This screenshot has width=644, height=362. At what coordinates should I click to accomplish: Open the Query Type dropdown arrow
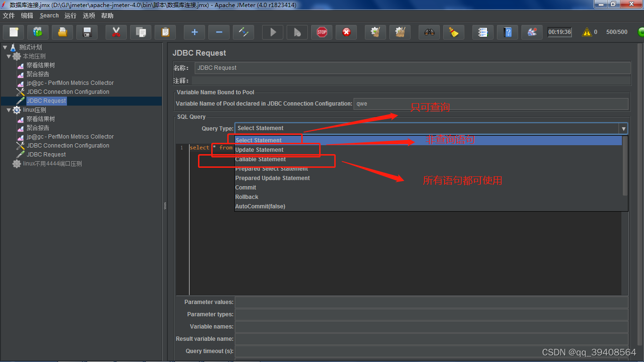coord(624,129)
